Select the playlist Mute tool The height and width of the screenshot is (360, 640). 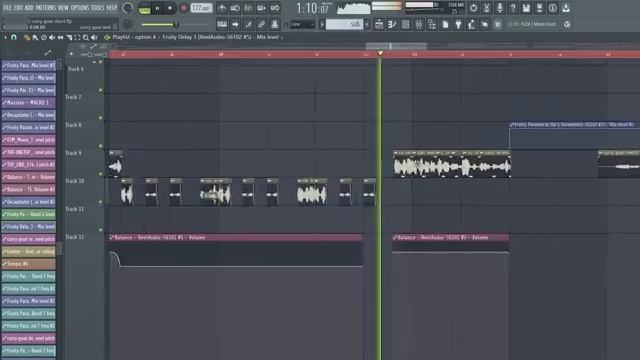coord(52,38)
